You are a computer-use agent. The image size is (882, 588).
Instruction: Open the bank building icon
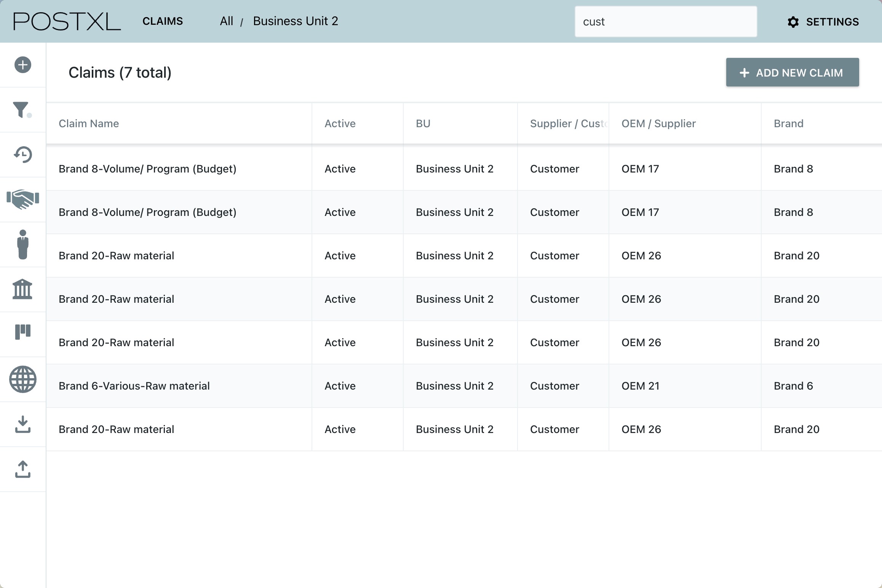click(x=22, y=289)
